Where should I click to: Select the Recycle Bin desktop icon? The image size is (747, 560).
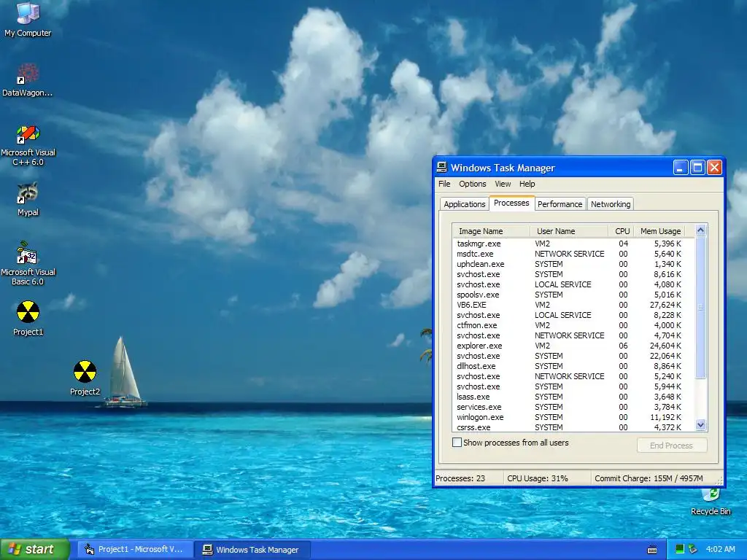[711, 502]
